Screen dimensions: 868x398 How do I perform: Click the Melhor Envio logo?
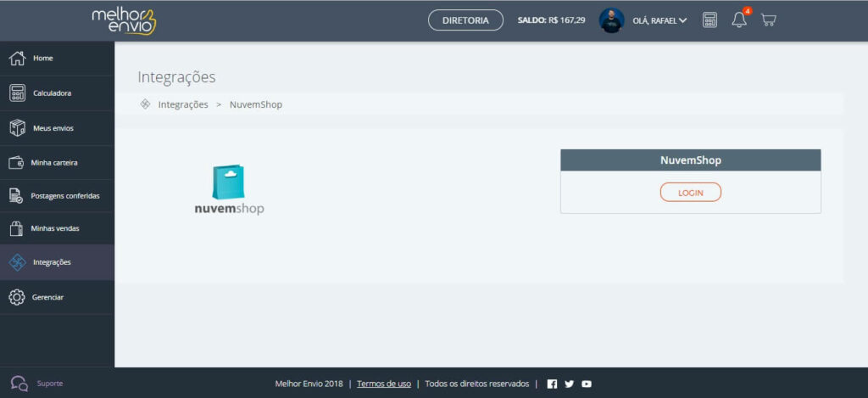124,20
